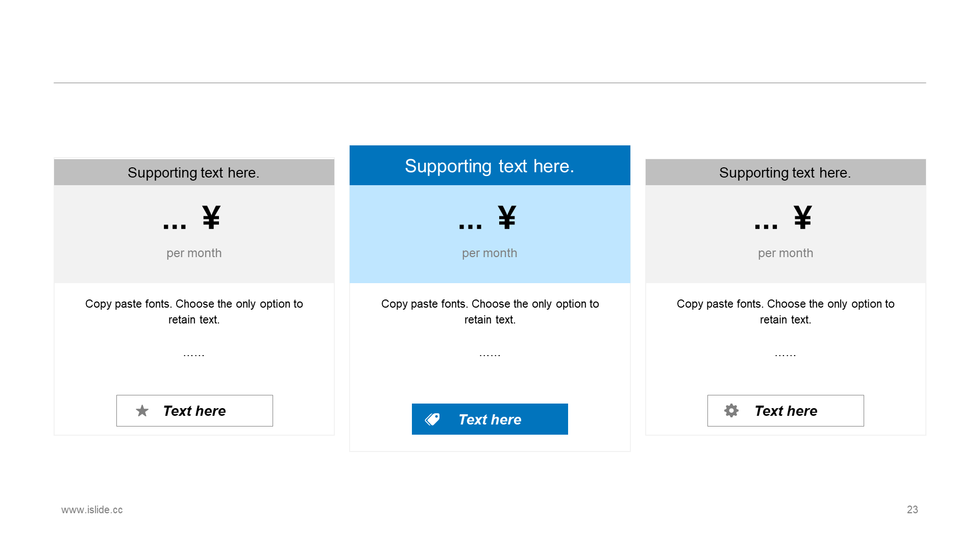The image size is (980, 551).
Task: Click the blue 'Text here' button on middle card
Action: pos(490,418)
